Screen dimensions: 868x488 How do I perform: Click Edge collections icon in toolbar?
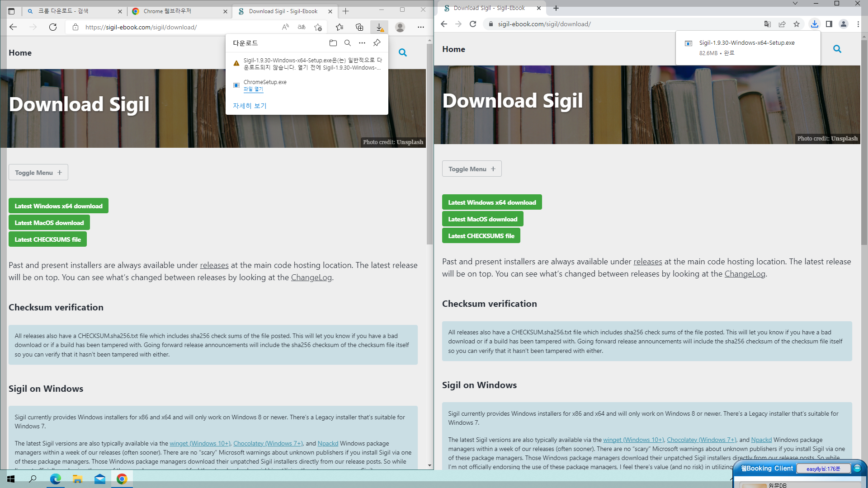359,27
